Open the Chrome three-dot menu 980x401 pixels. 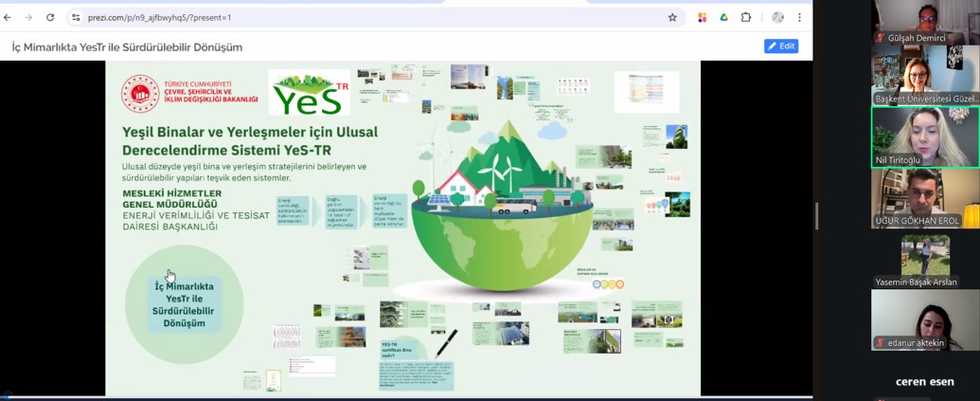[799, 17]
